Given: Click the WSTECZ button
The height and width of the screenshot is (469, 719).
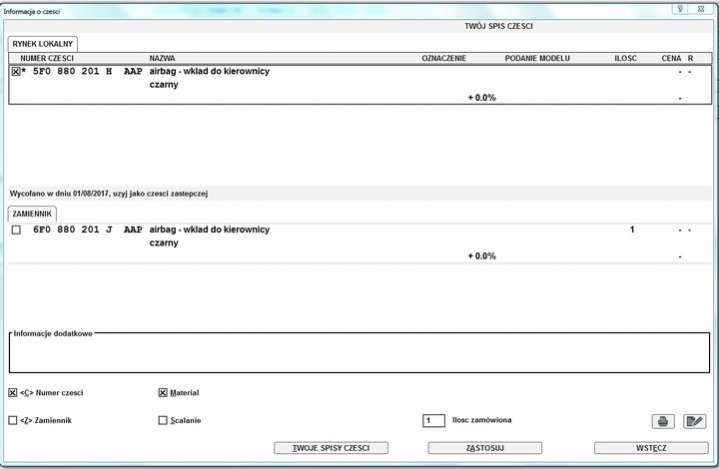Looking at the screenshot, I should pyautogui.click(x=651, y=448).
